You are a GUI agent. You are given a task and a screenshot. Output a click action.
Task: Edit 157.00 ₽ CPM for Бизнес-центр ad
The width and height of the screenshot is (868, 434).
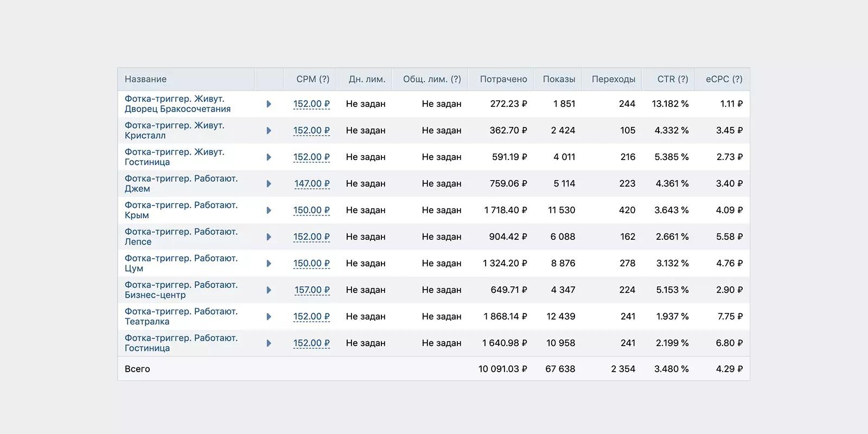tap(312, 290)
